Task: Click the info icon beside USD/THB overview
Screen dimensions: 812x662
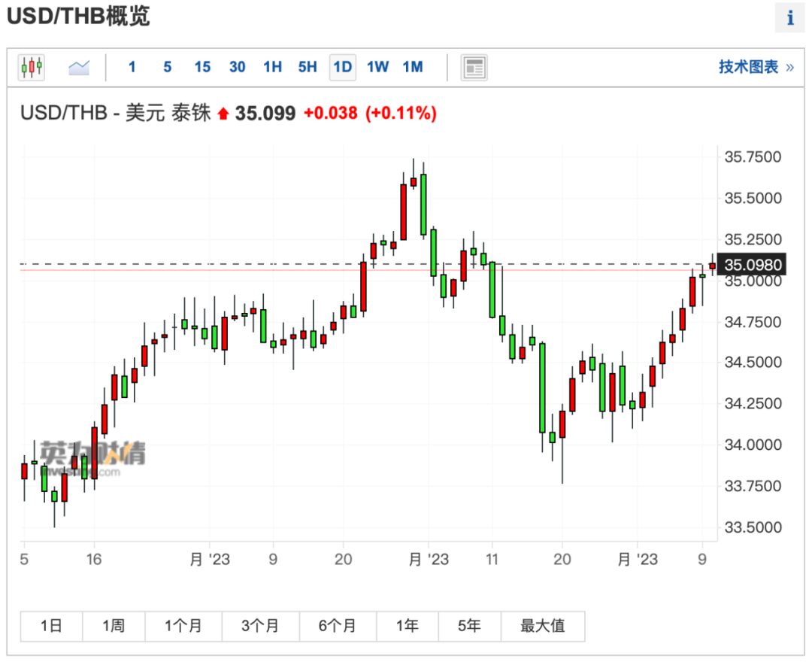Action: (x=790, y=17)
